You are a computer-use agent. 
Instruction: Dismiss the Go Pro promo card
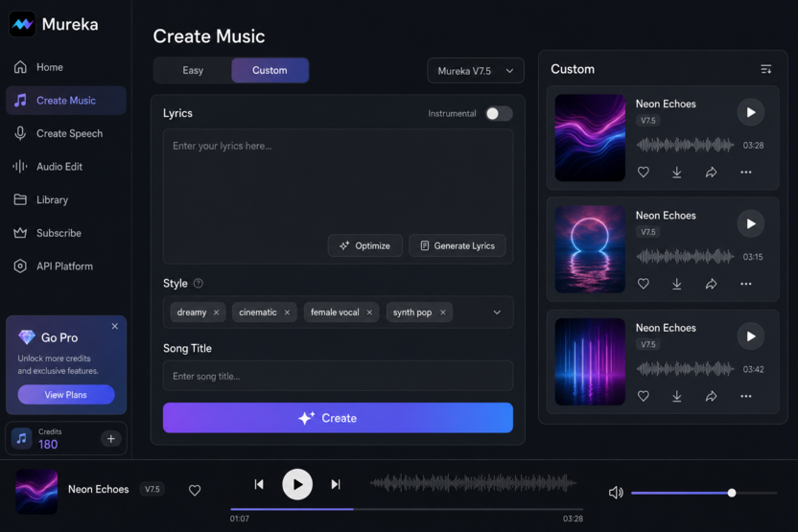coord(115,327)
